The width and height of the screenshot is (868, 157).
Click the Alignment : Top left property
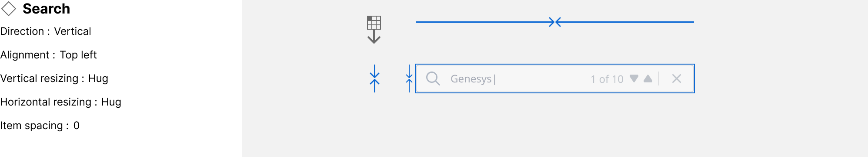pos(48,55)
